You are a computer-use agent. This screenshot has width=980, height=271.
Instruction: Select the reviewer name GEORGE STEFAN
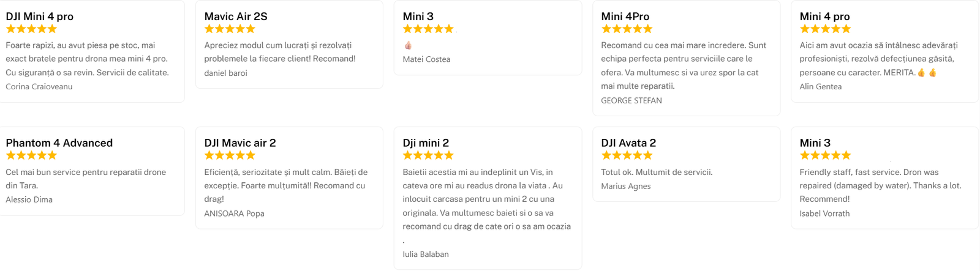coord(631,100)
